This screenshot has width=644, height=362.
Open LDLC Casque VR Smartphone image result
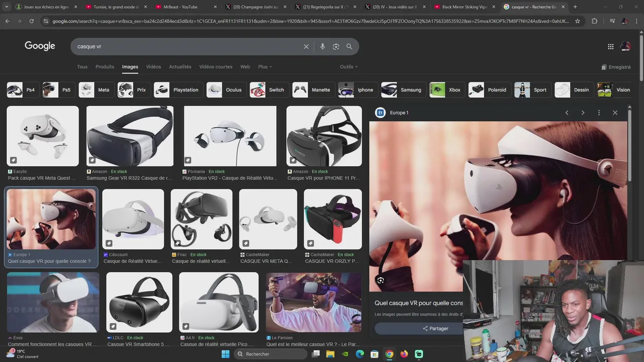coord(139,302)
